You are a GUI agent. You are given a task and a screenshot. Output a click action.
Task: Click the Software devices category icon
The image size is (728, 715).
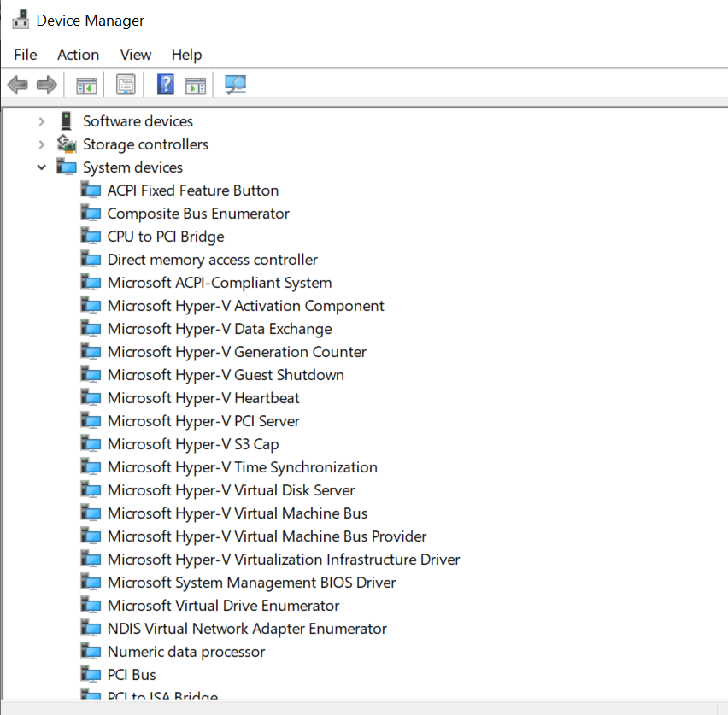[x=67, y=120]
